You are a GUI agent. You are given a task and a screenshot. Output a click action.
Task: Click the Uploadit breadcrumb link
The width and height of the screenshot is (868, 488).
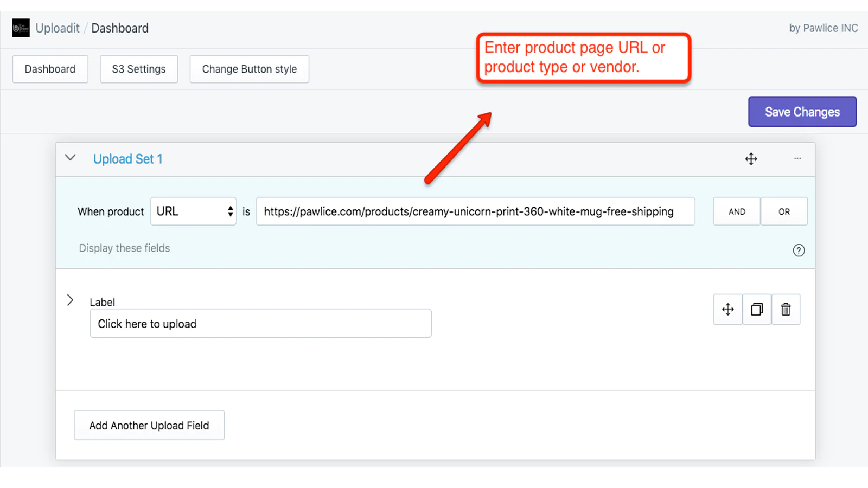[58, 28]
